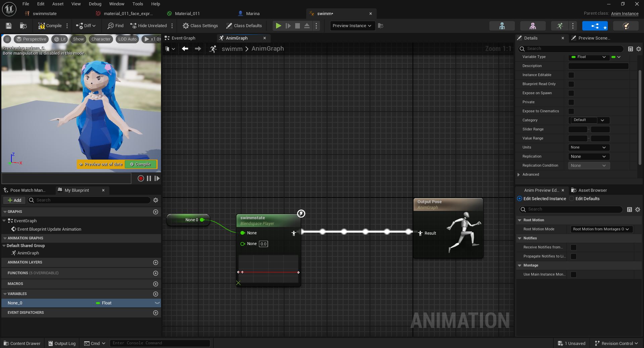Toggle visibility eye of None_0 variable

[157, 303]
